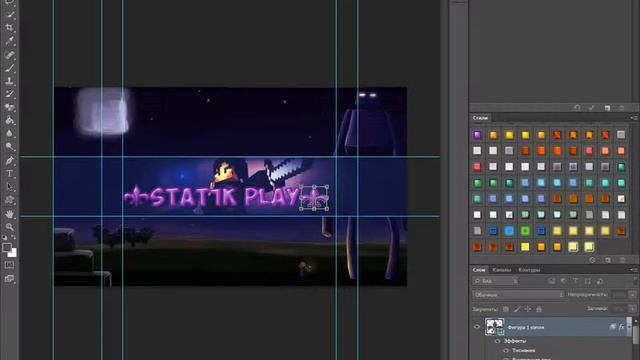Select the Blur tool
Screen dimensions: 640x360
click(10, 133)
